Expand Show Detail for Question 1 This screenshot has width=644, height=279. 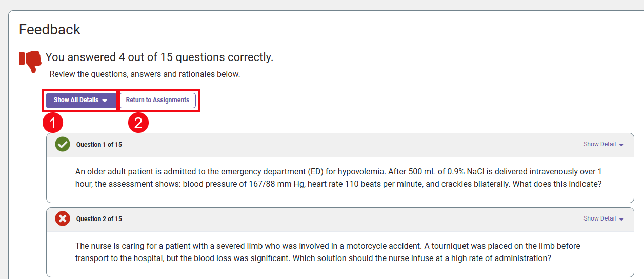(x=599, y=144)
